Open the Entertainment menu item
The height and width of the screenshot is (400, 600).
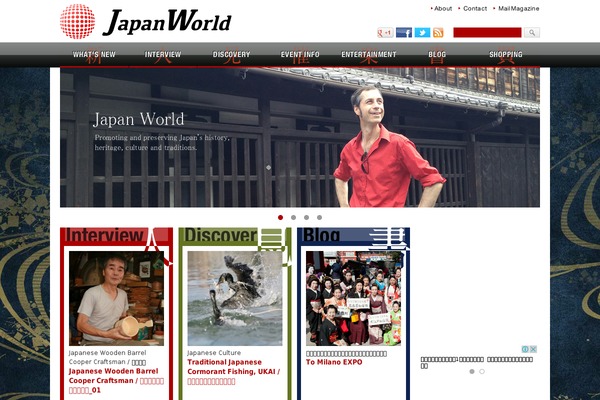(369, 55)
